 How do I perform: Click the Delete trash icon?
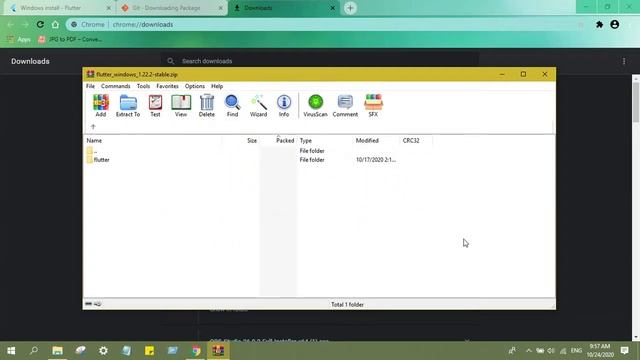tap(207, 105)
